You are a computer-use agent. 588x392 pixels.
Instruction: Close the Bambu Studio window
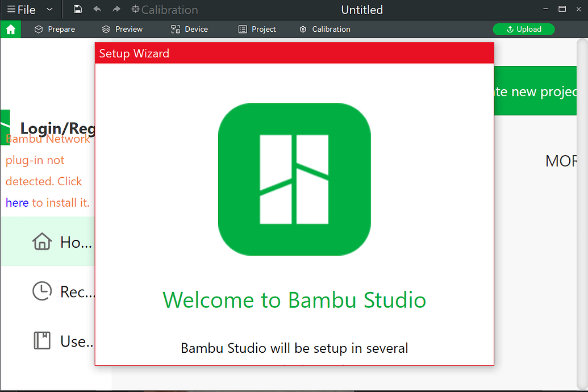click(578, 9)
